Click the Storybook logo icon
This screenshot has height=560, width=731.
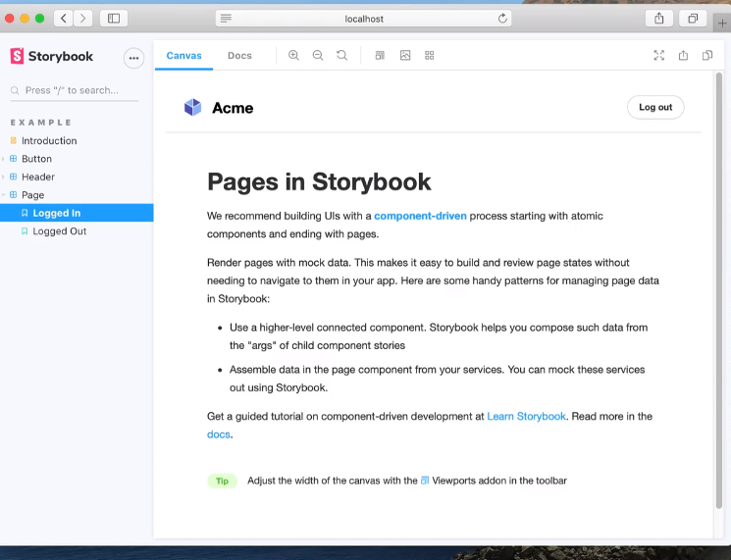pyautogui.click(x=17, y=56)
